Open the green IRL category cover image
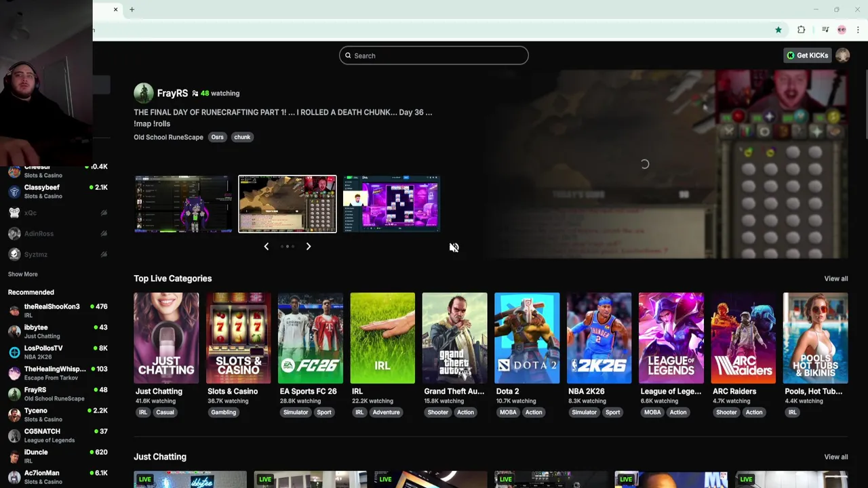 click(x=382, y=338)
